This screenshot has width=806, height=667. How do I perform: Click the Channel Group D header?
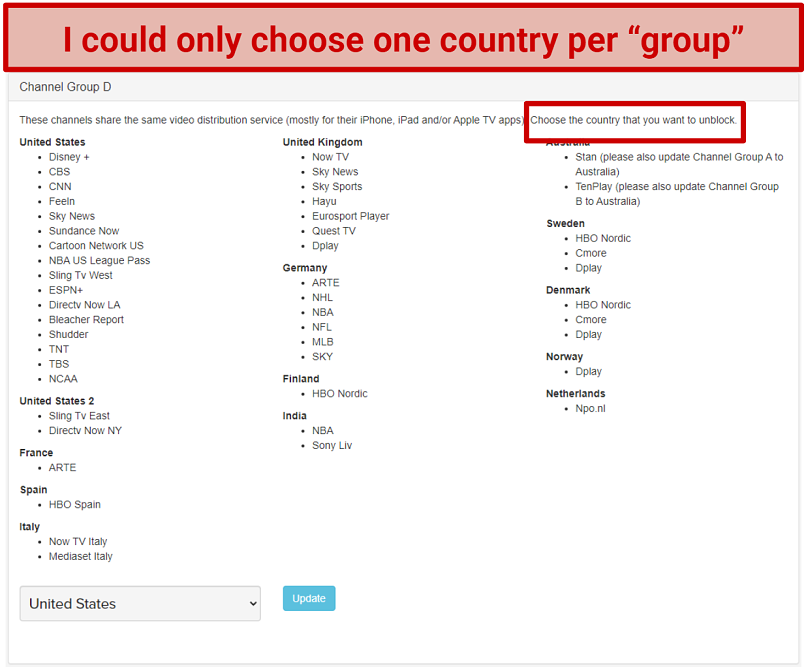tap(65, 87)
